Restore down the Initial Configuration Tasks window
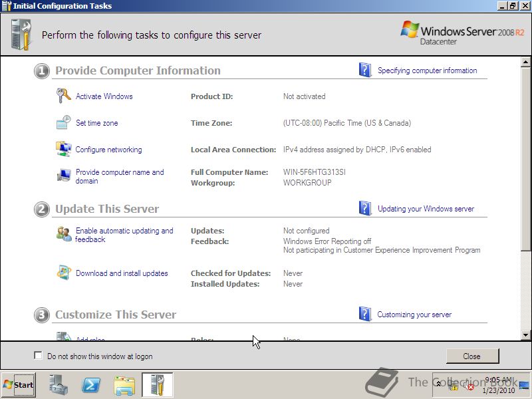This screenshot has height=399, width=532. click(512, 6)
